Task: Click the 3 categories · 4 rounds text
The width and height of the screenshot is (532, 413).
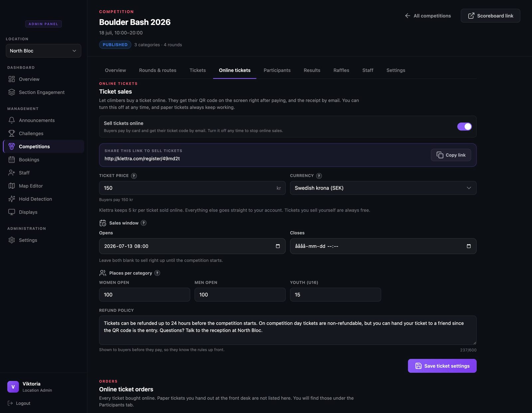Action: click(158, 45)
